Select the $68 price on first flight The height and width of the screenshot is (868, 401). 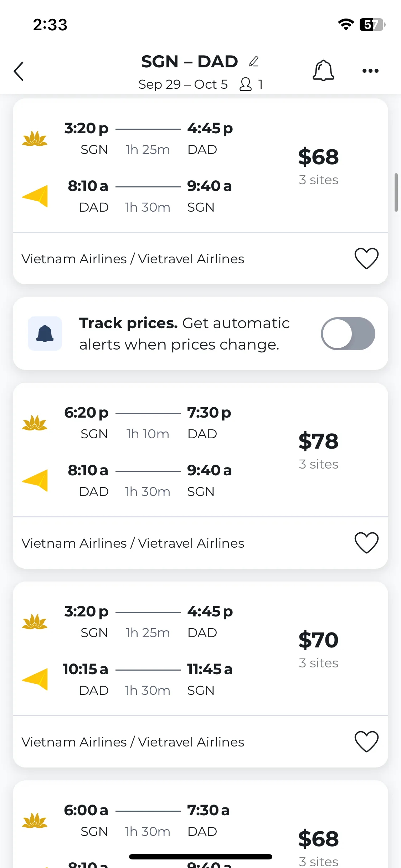tap(318, 157)
